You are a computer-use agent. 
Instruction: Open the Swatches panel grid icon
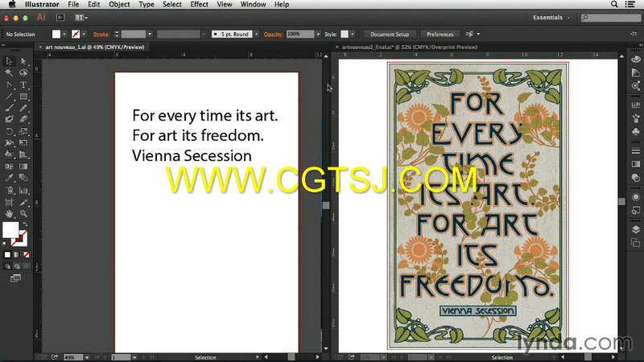coord(636,105)
